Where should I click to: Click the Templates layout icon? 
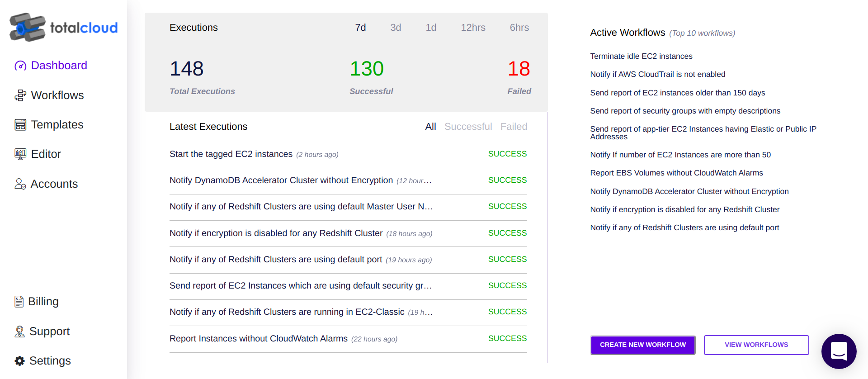coord(20,125)
